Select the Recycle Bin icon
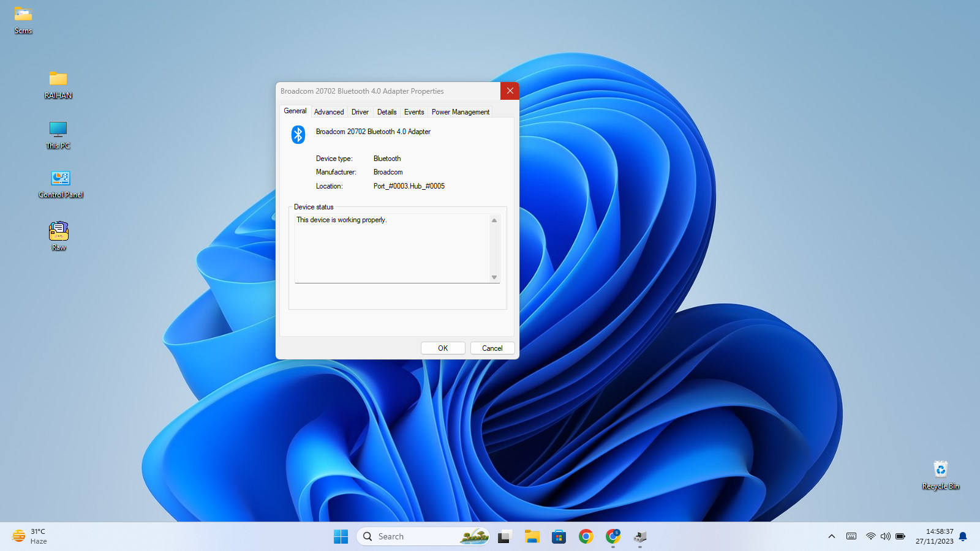 940,470
